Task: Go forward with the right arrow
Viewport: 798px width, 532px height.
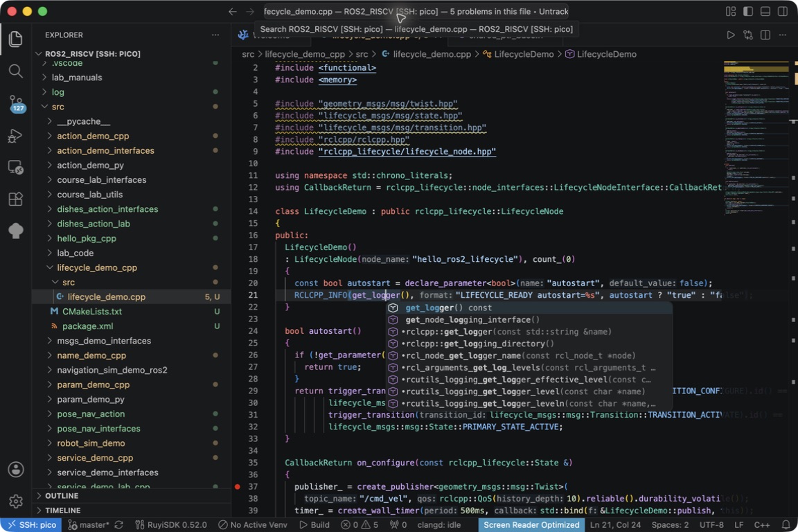Action: coord(250,11)
